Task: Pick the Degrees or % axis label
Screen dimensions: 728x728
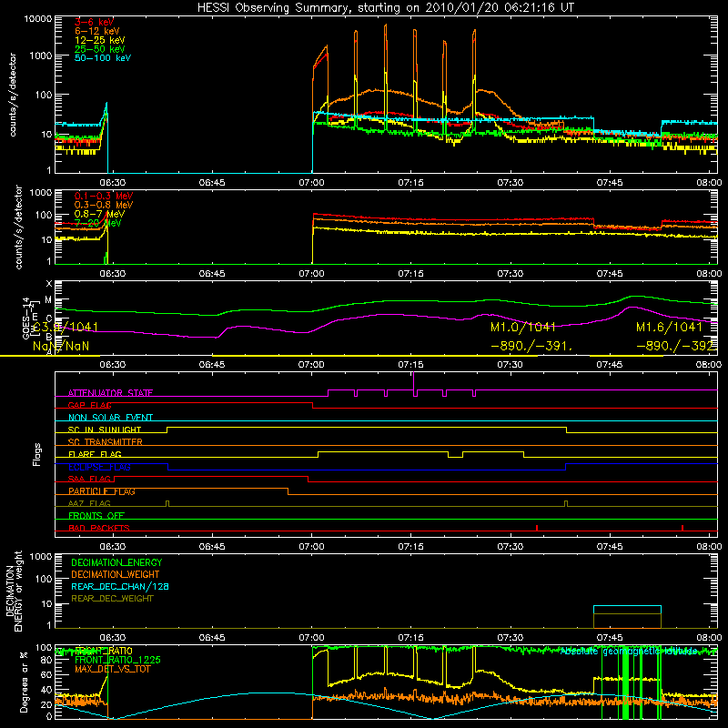Action: click(x=24, y=682)
